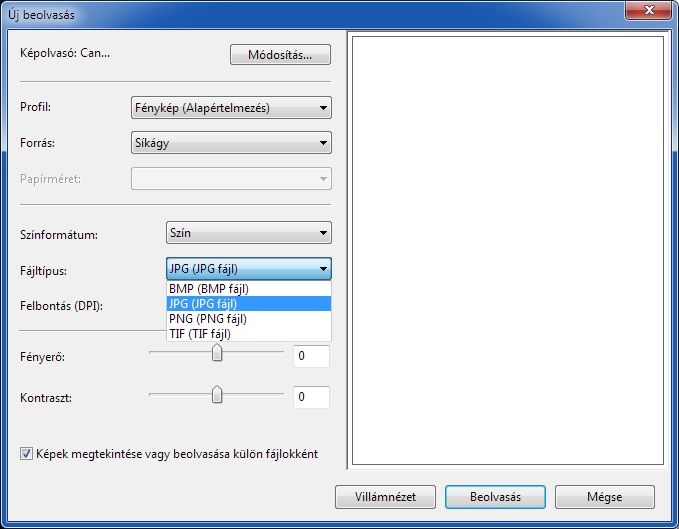Click the Felbontás (DPI) label

61,306
